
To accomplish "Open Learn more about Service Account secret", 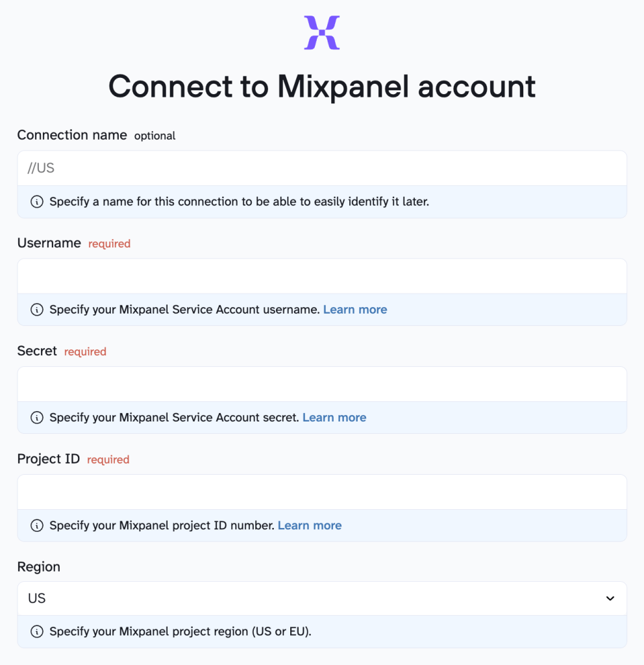I will pos(334,418).
